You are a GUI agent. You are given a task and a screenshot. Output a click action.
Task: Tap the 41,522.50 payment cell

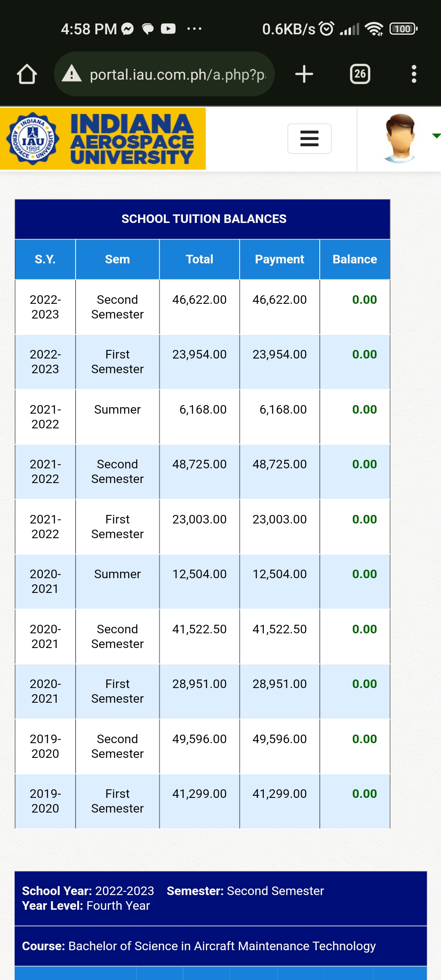279,629
